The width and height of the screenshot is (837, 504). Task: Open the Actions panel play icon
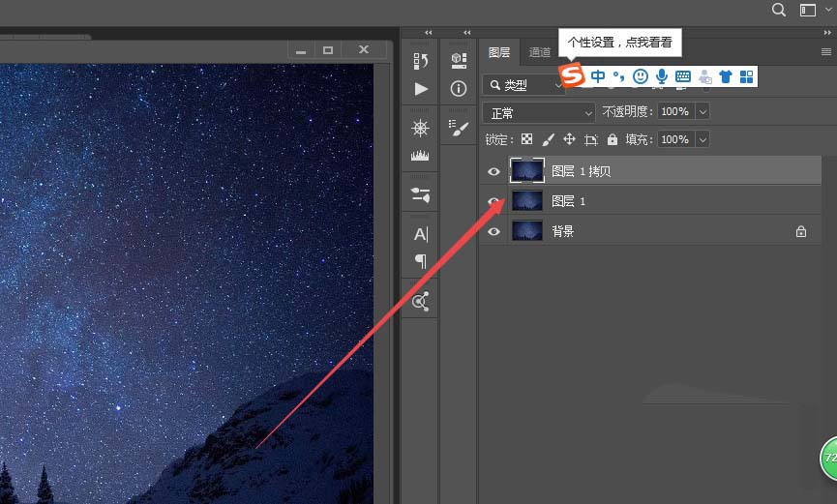[x=421, y=89]
